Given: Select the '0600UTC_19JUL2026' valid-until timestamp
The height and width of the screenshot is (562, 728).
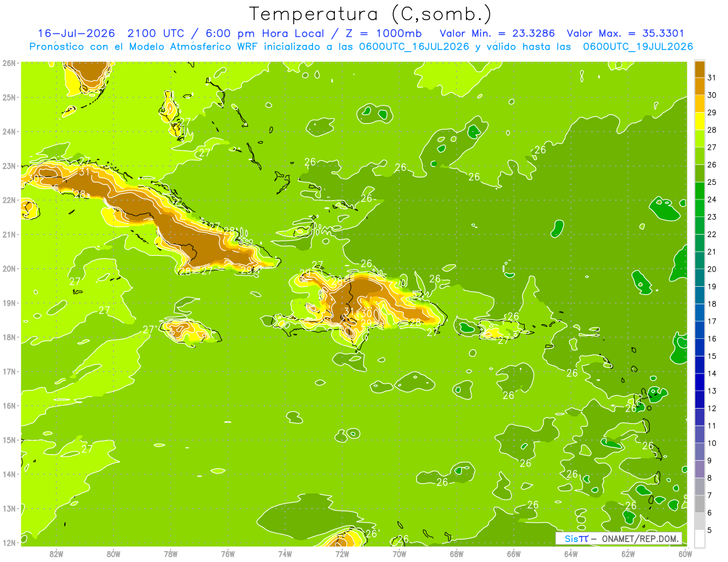Looking at the screenshot, I should click(x=638, y=47).
